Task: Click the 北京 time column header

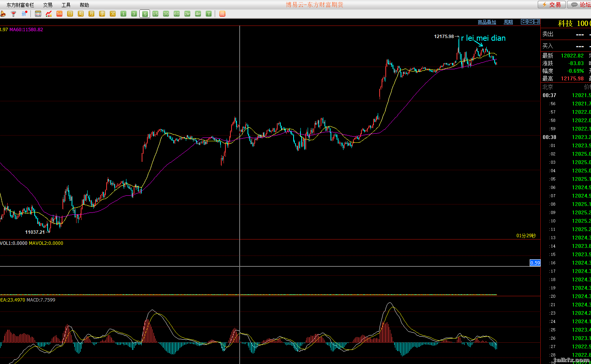Action: pos(548,87)
